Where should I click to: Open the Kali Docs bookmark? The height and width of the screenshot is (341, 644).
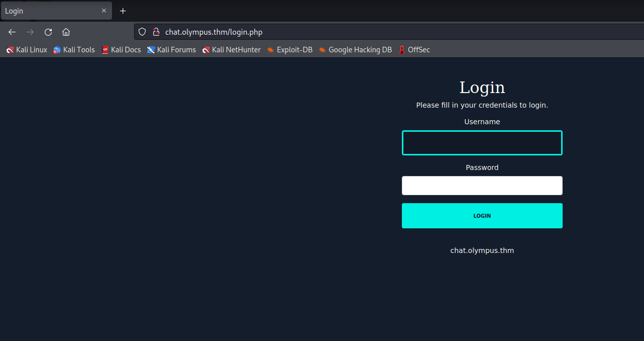121,50
